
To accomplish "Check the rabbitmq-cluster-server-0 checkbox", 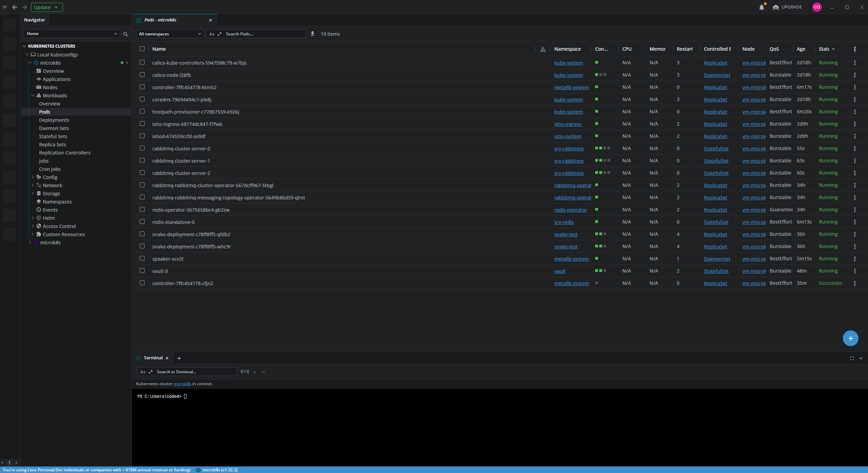I will (x=142, y=148).
